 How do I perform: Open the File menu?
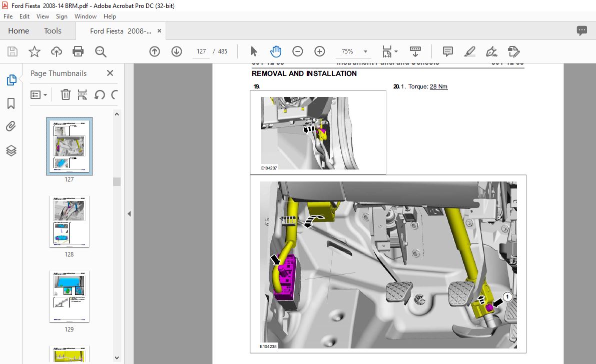click(x=8, y=16)
